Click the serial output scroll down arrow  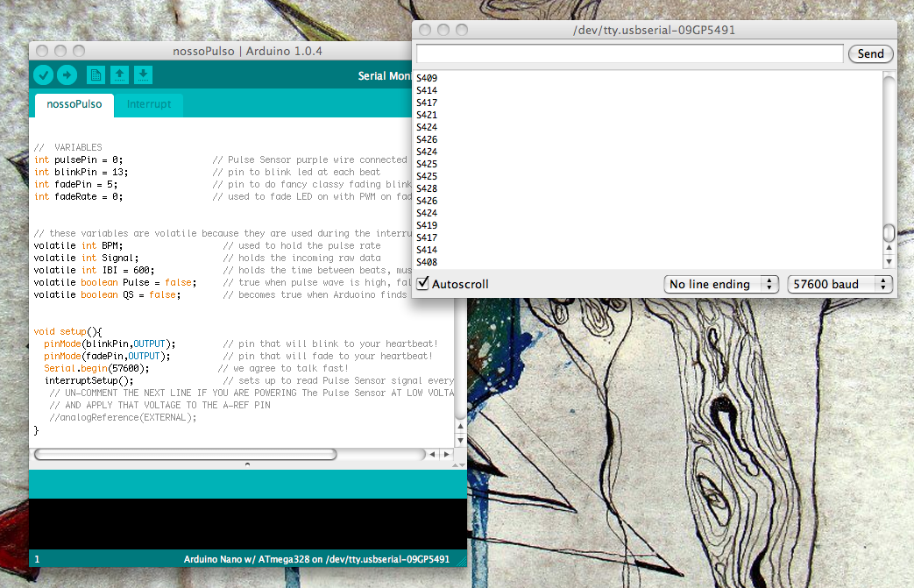[889, 262]
